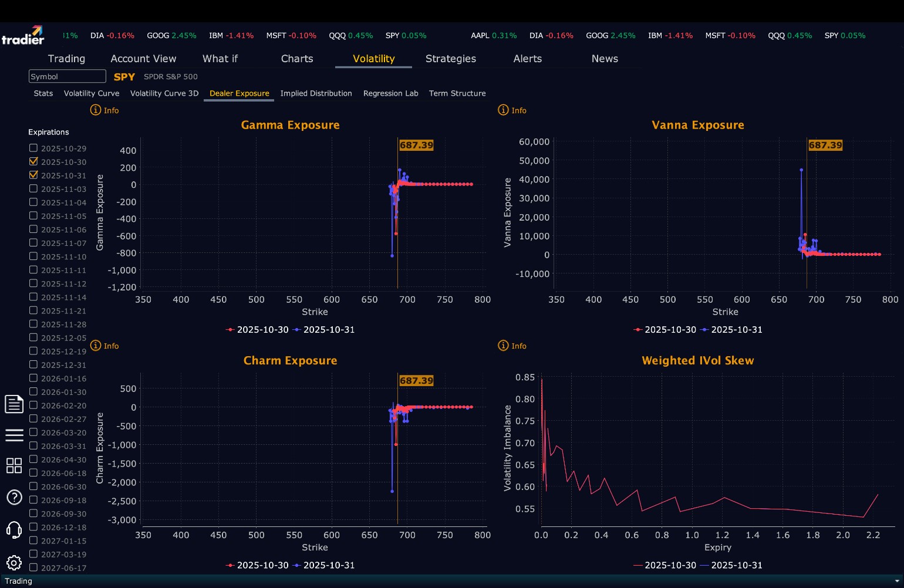
Task: Click the Symbol input field
Action: pyautogui.click(x=68, y=76)
